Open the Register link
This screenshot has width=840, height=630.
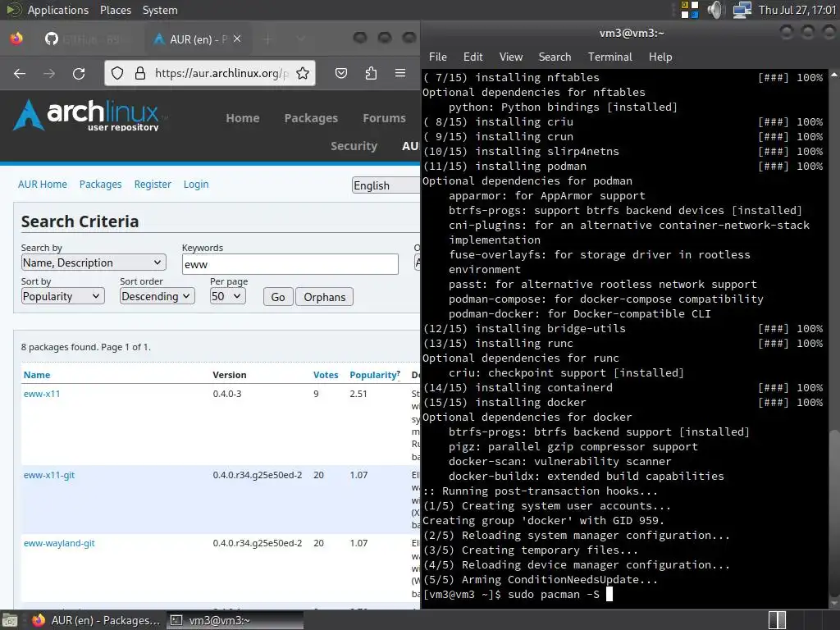(153, 185)
